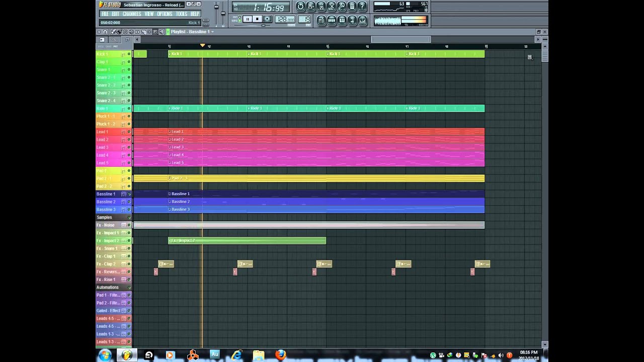
Task: Stop playback with the transport button
Action: click(257, 19)
